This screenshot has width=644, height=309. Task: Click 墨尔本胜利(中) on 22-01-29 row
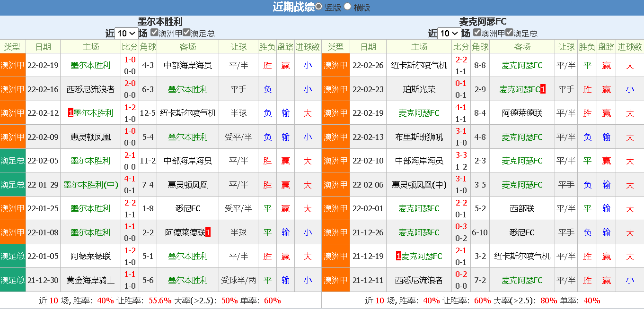click(x=90, y=185)
